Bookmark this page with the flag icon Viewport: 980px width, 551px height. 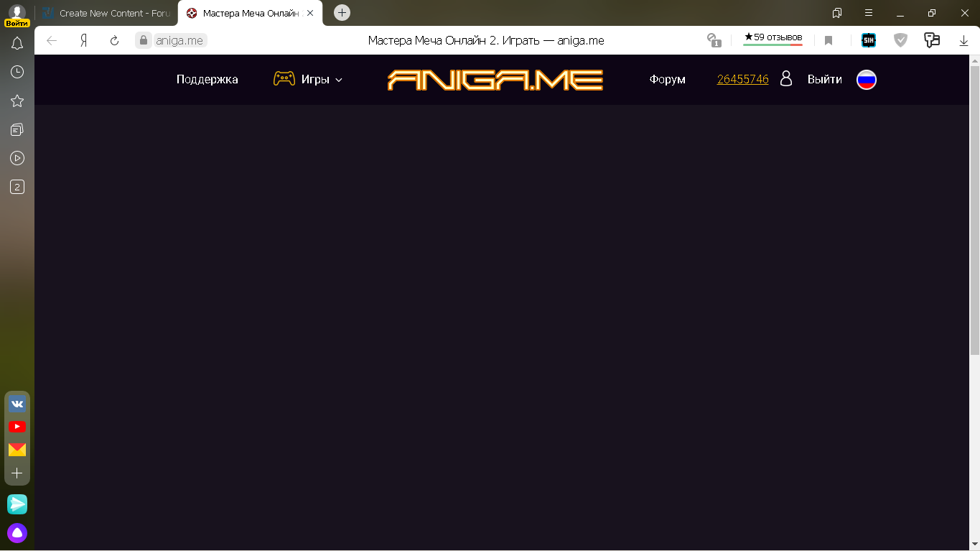[829, 41]
